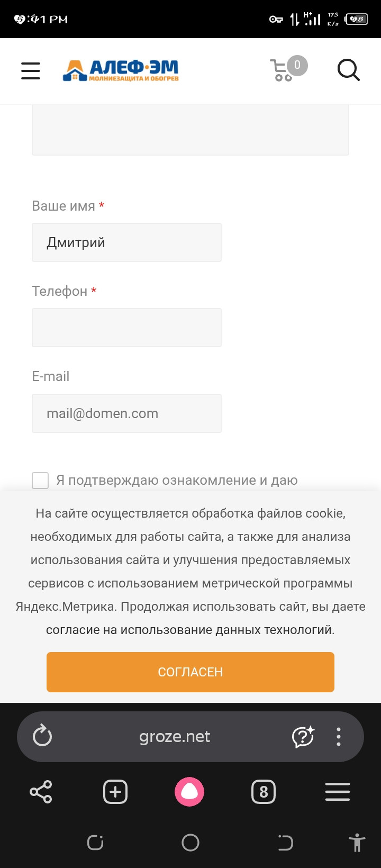
Task: Reload page with the refresh icon
Action: click(42, 736)
